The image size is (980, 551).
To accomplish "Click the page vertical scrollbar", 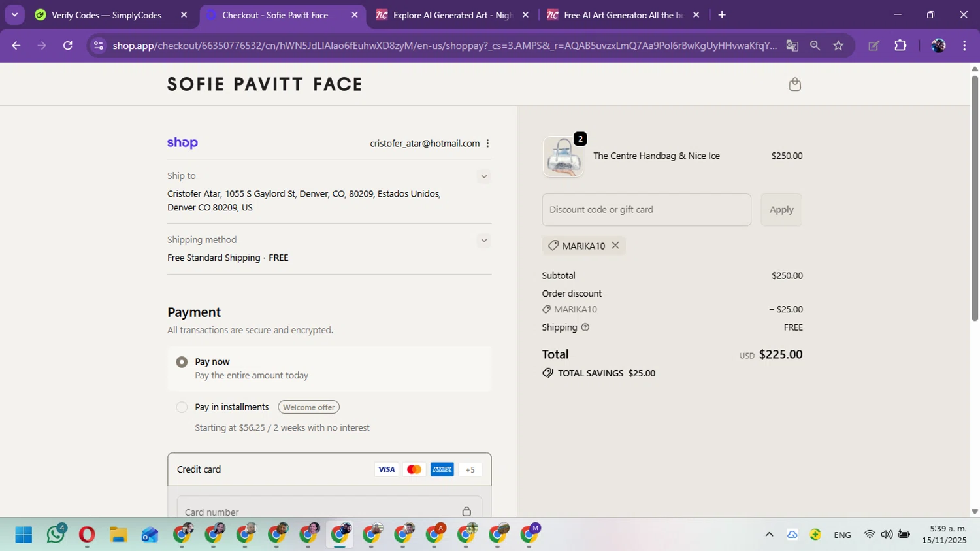I will (974, 199).
